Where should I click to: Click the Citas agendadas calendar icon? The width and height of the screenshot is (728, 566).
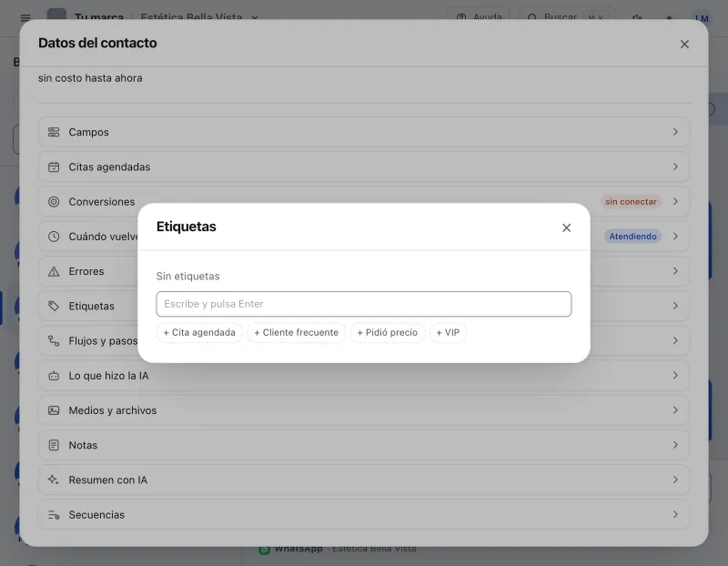[x=54, y=167]
